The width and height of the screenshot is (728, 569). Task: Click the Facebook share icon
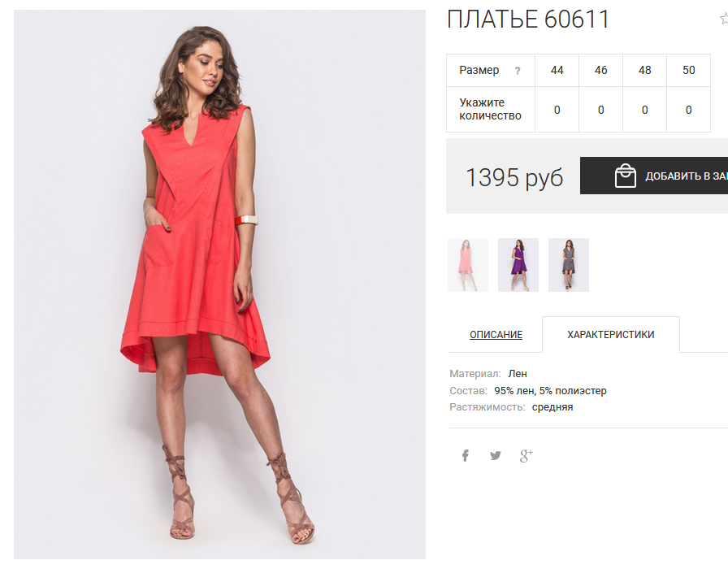click(466, 456)
